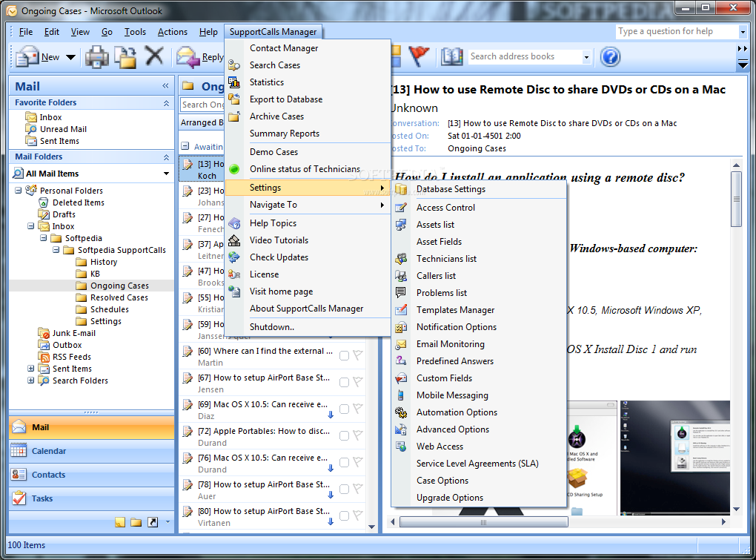Click the Video Tutorials icon
The image size is (756, 560).
click(x=234, y=240)
